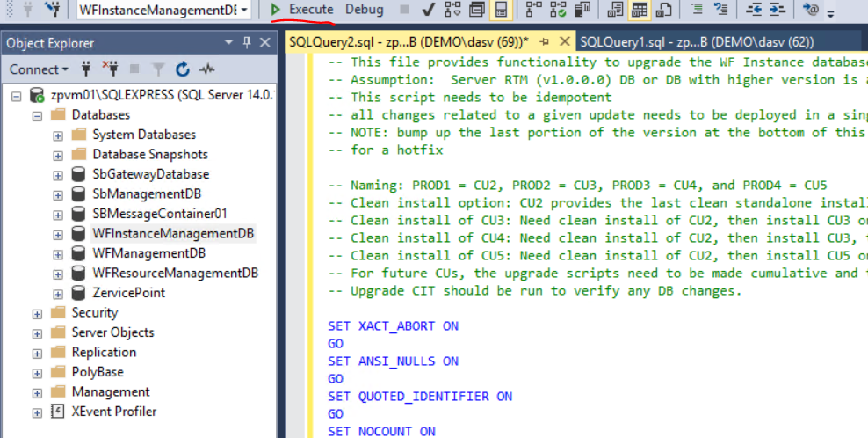The width and height of the screenshot is (868, 438).
Task: Expand the PolyBase folder
Action: click(37, 373)
